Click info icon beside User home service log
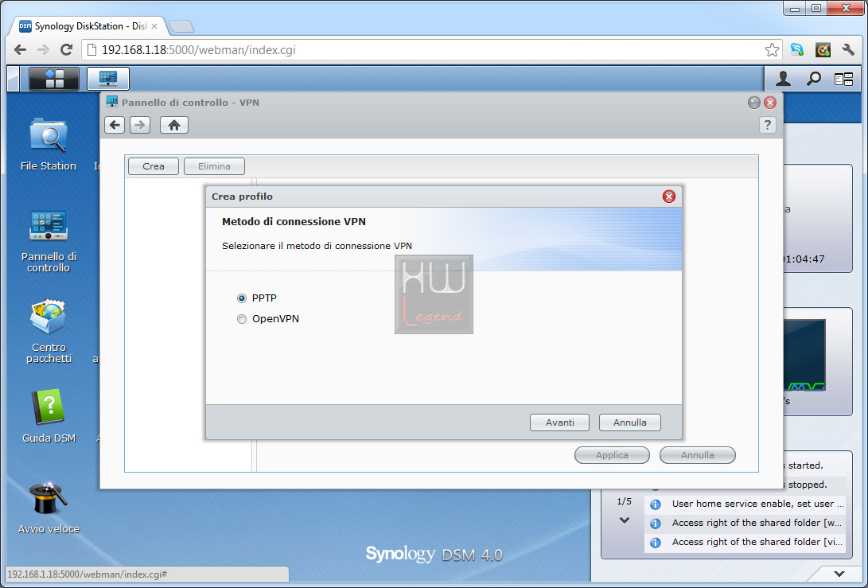Screen dimensions: 868x588 point(655,504)
